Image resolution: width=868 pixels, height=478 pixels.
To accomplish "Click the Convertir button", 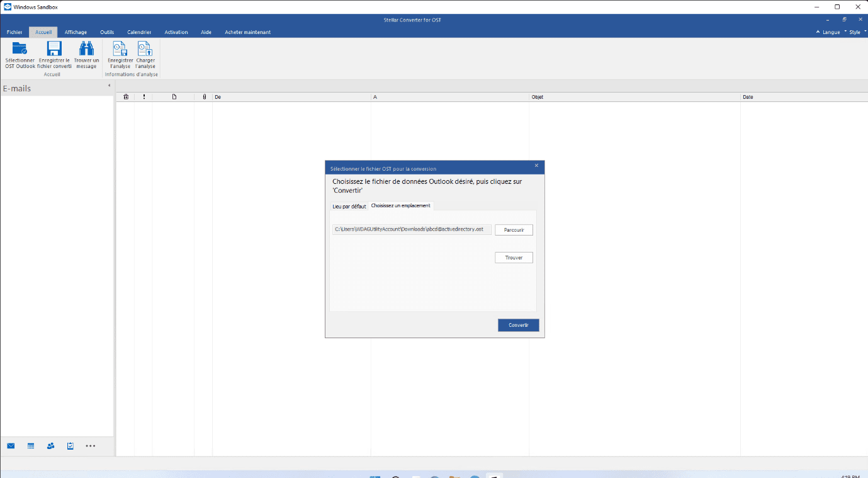I will (x=518, y=325).
